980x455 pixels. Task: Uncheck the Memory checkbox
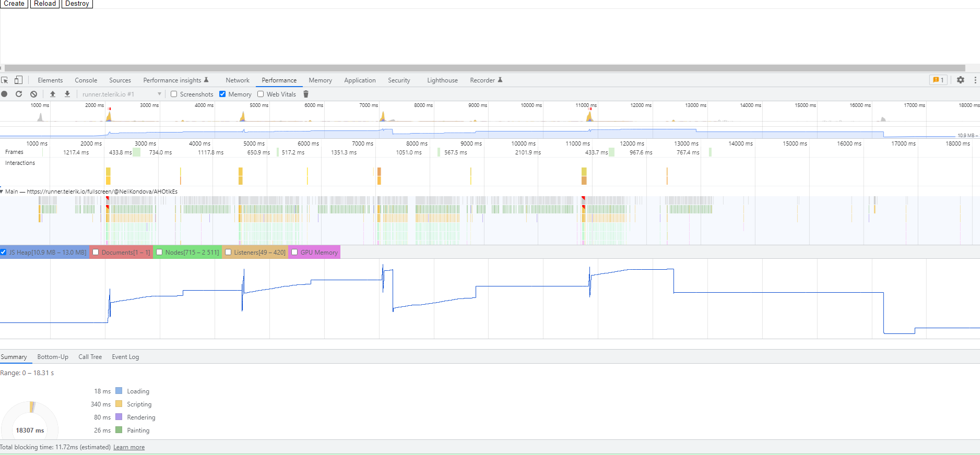(222, 94)
